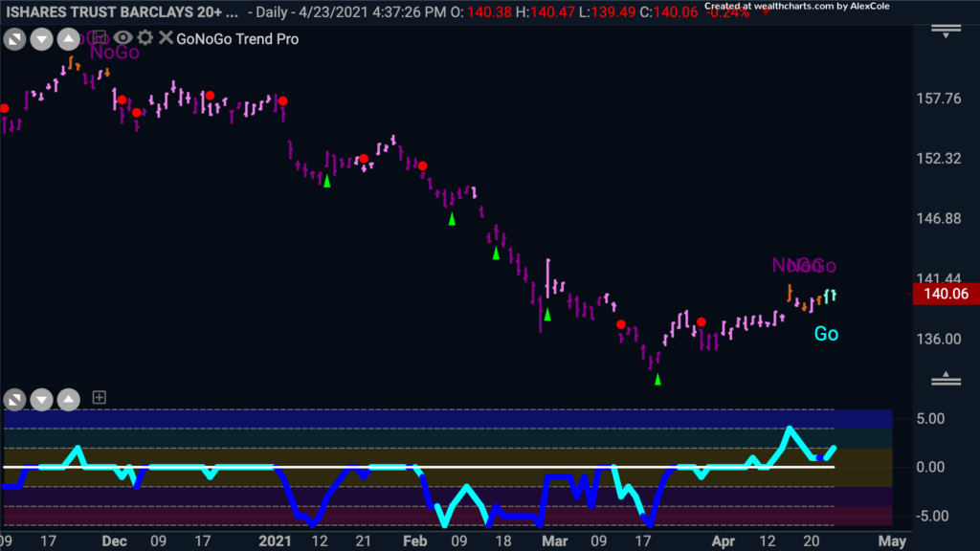Remove the GoNoGo Trend Pro indicator

166,38
